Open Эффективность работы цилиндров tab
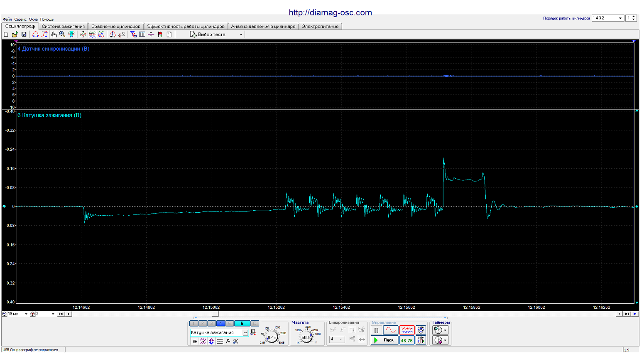Viewport: 644px width, 354px height. tap(186, 26)
